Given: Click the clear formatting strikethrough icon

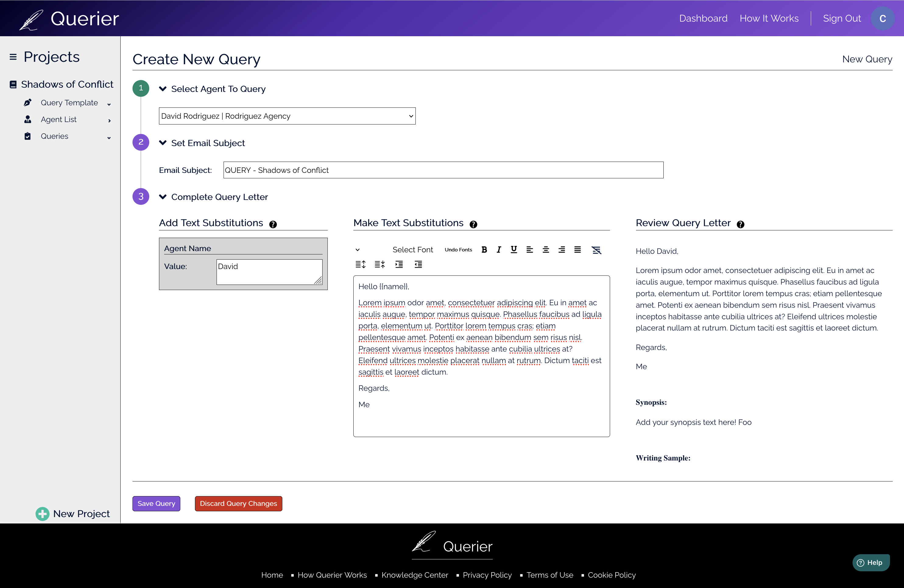Looking at the screenshot, I should point(596,250).
